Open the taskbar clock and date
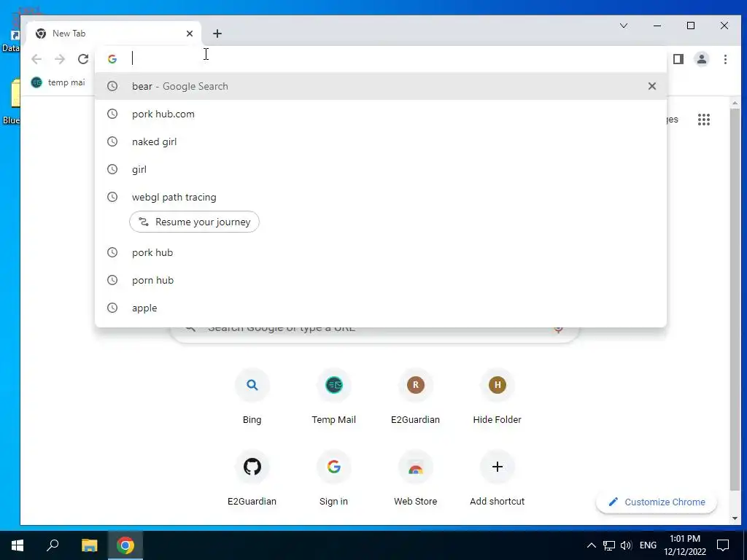 pos(685,545)
